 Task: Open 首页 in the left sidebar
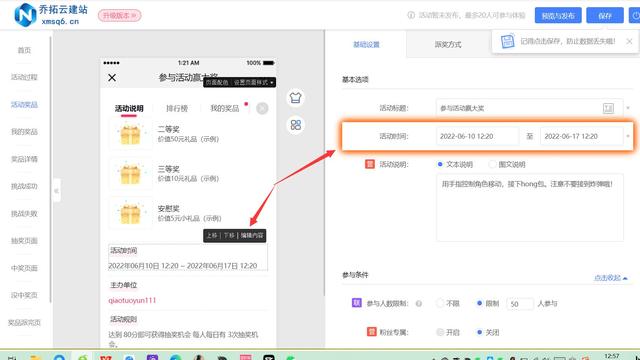click(x=24, y=50)
